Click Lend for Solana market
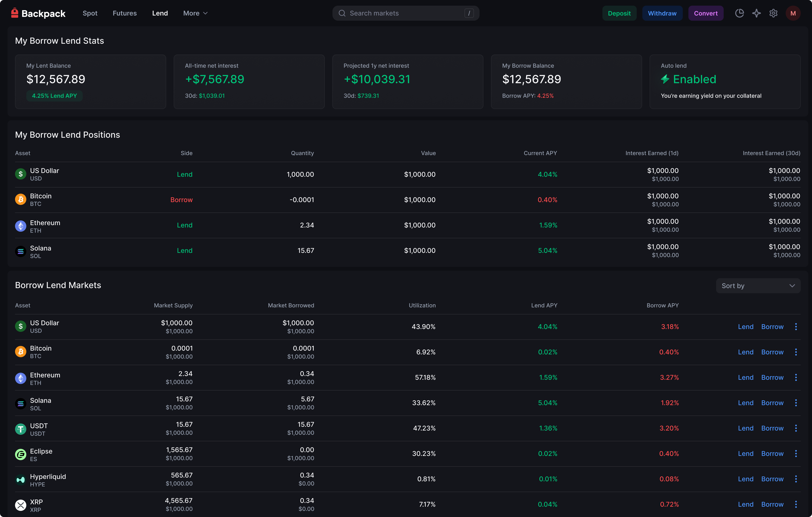This screenshot has height=517, width=812. pyautogui.click(x=746, y=403)
